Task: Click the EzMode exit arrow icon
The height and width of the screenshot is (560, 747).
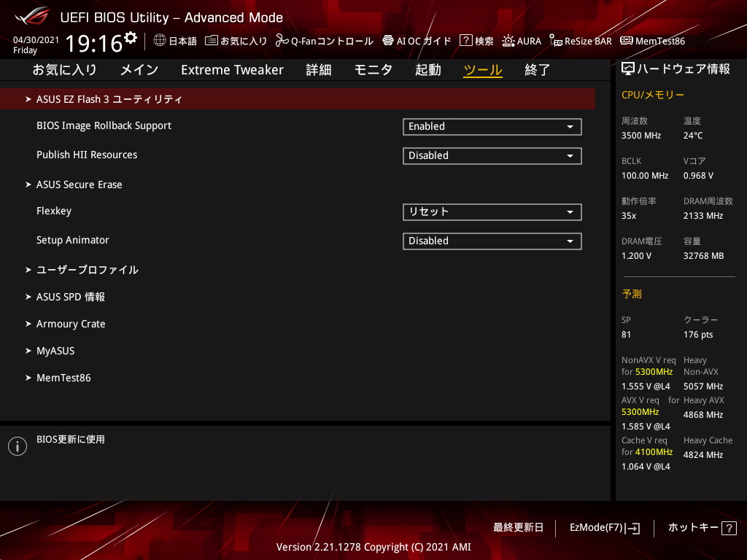Action: tap(634, 528)
